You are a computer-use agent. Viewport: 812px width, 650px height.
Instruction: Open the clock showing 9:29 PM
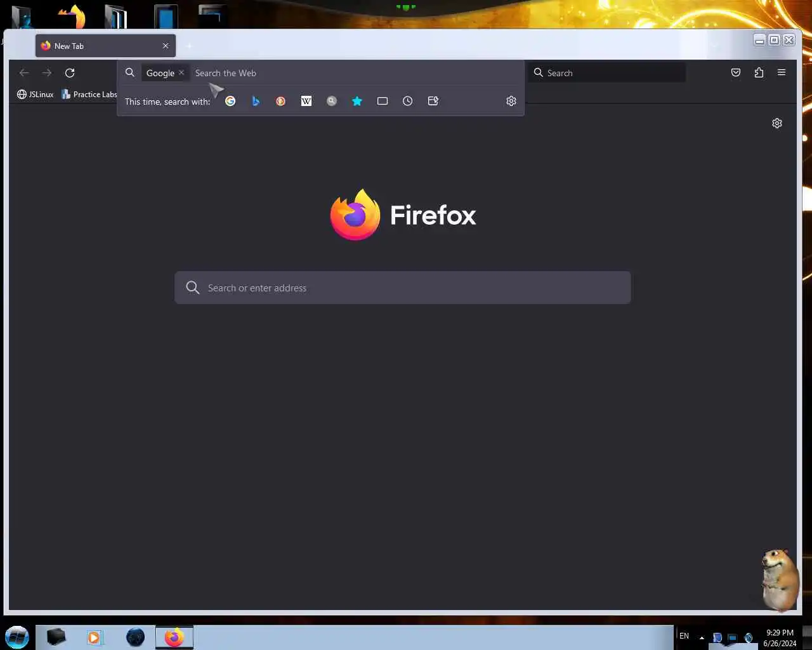tap(780, 638)
